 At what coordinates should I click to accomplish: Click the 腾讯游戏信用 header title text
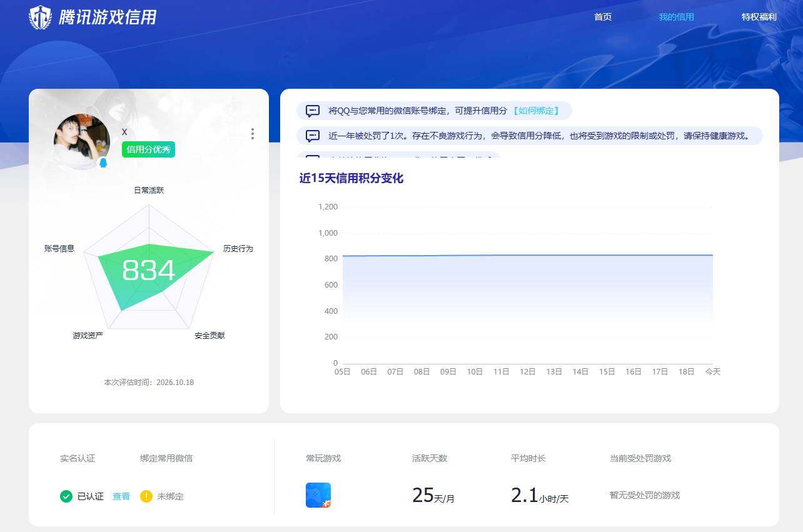point(107,17)
